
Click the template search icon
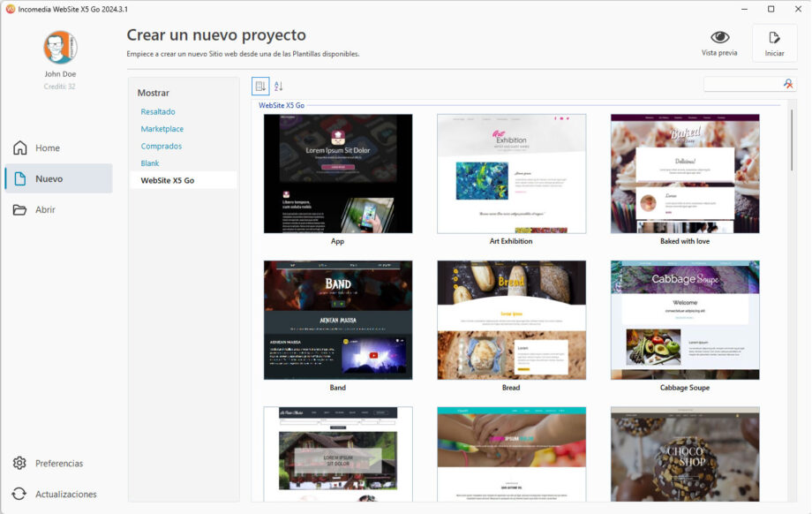(x=788, y=84)
